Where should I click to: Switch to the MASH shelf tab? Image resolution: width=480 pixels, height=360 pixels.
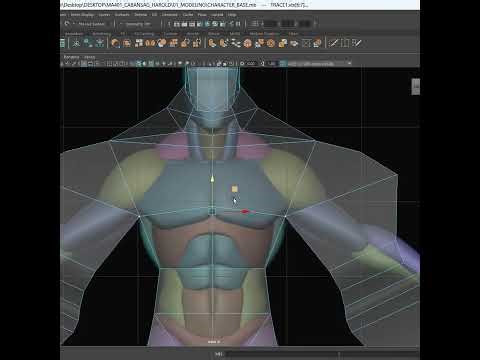[x=235, y=34]
